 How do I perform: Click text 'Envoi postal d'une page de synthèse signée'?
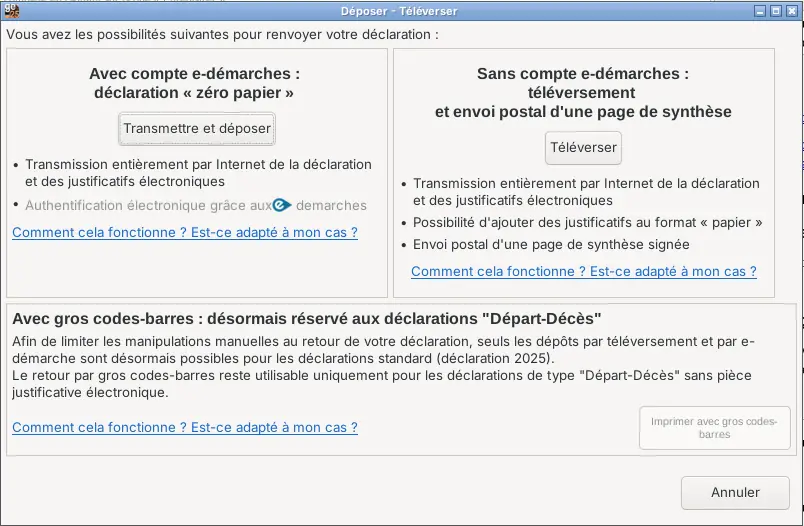[551, 245]
